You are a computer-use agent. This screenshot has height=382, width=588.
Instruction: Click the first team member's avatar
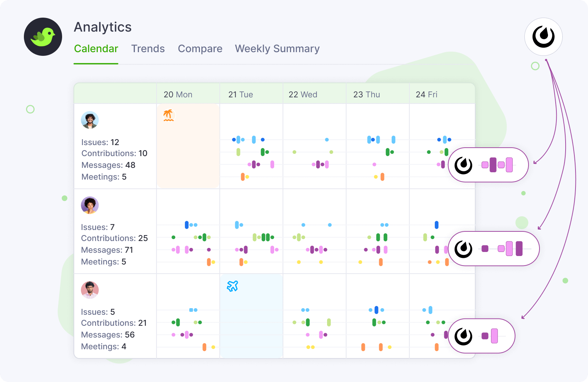coord(90,120)
